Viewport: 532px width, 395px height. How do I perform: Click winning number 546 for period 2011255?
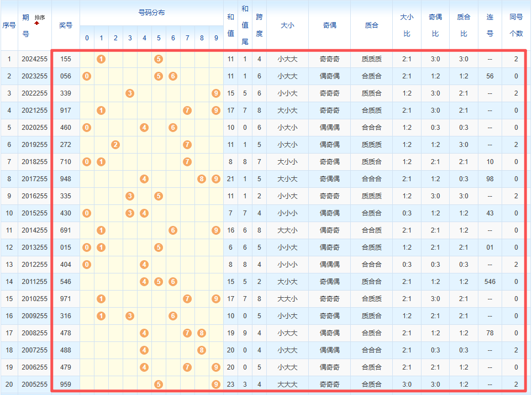coord(66,282)
